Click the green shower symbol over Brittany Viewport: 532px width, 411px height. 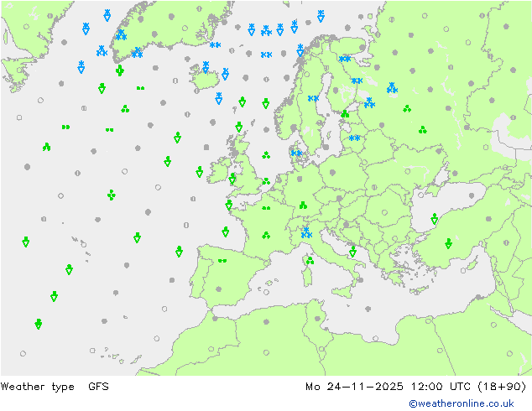[x=229, y=205]
